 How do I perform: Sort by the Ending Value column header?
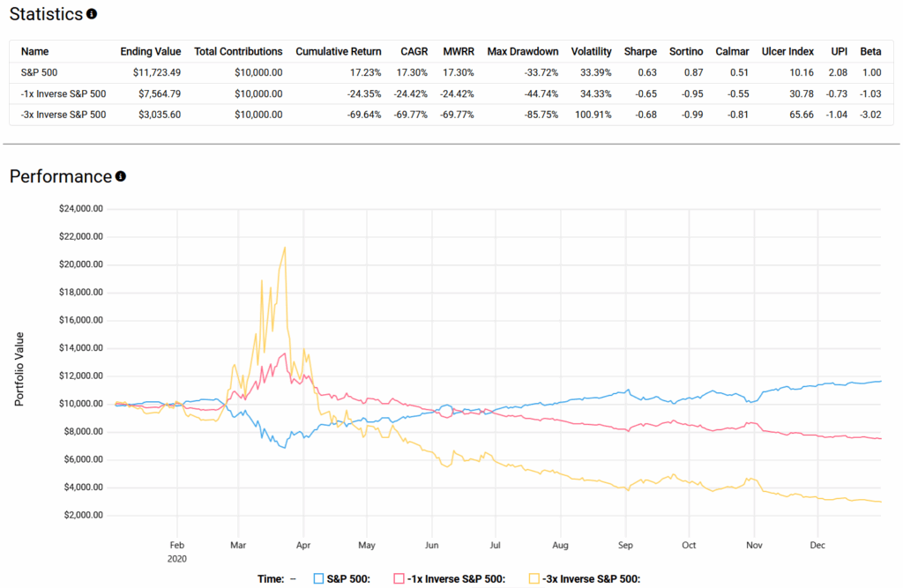151,51
